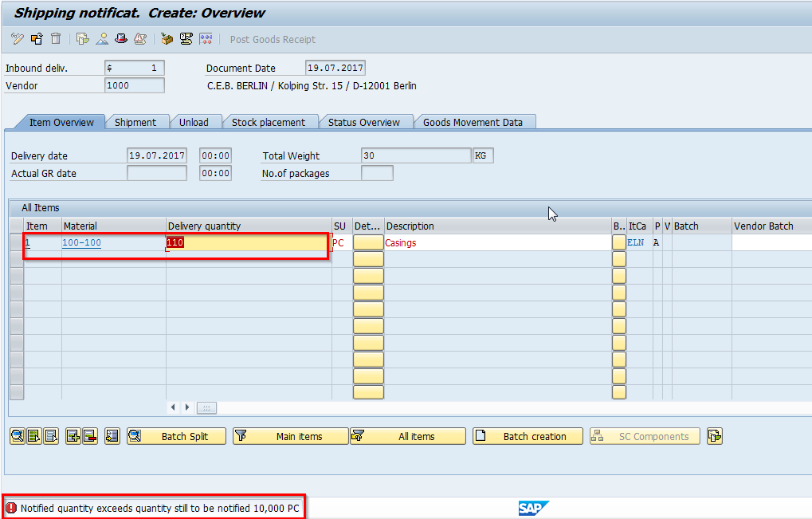Switch to the Shipment tab
Viewport: 812px width, 519px height.
click(138, 122)
